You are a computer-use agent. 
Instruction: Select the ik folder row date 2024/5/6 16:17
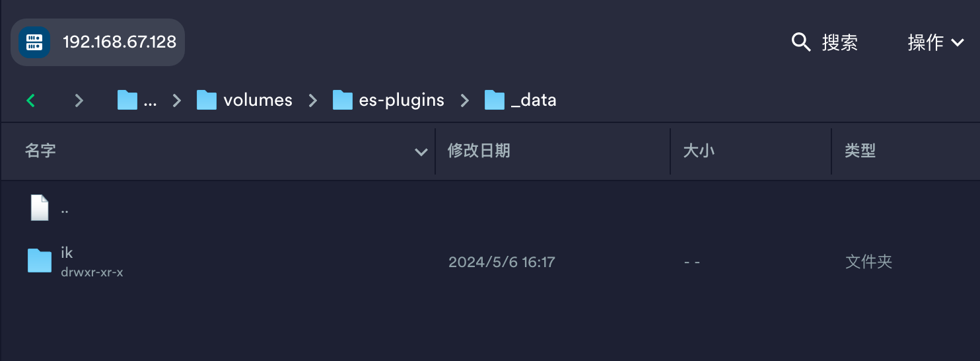[x=502, y=262]
